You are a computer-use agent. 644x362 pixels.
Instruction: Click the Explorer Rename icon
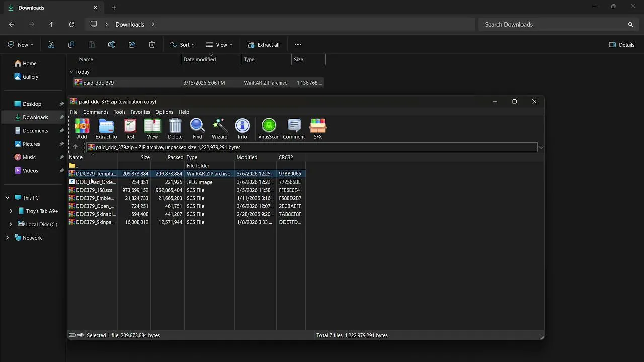pos(112,45)
